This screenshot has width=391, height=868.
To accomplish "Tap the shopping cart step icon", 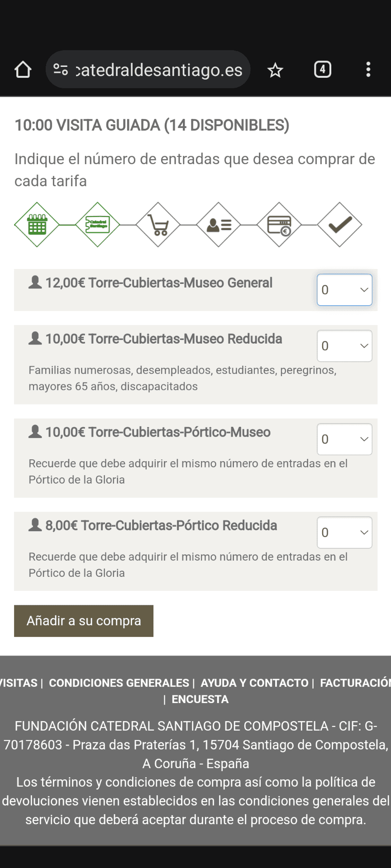I will pyautogui.click(x=158, y=225).
